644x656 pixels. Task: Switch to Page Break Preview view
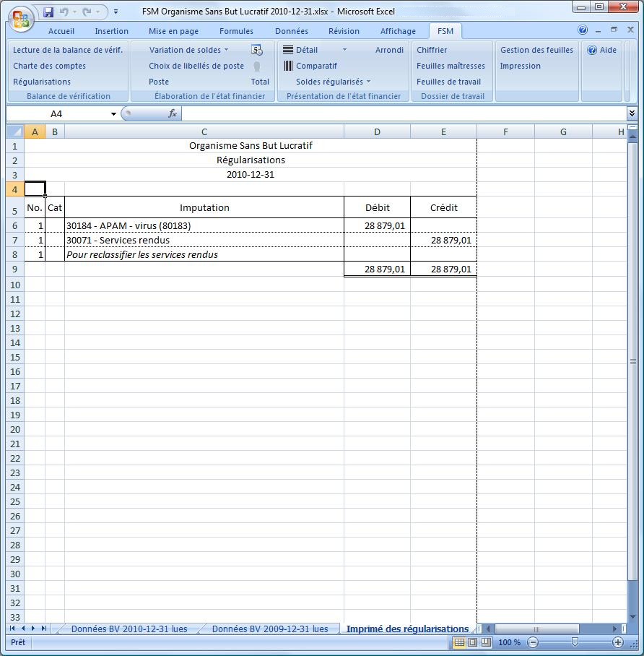[485, 642]
